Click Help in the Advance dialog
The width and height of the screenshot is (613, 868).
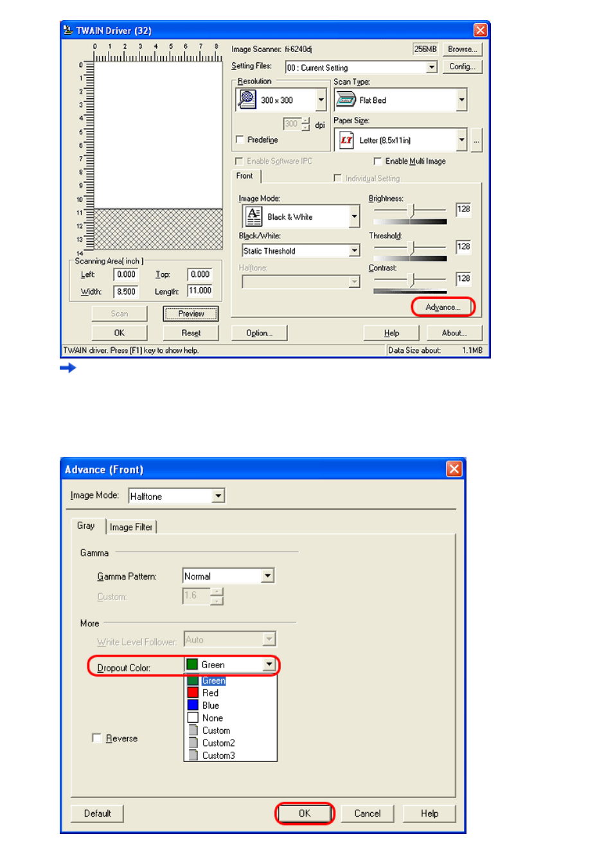(x=429, y=813)
